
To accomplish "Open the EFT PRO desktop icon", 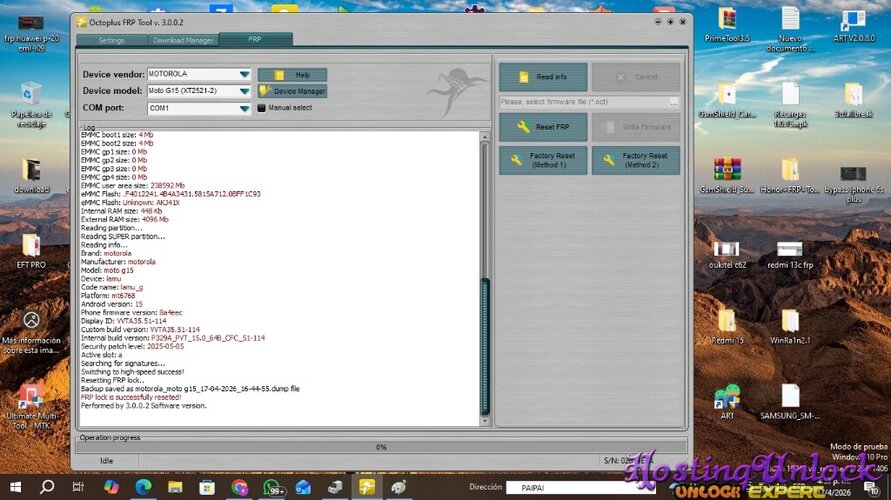I will (31, 251).
